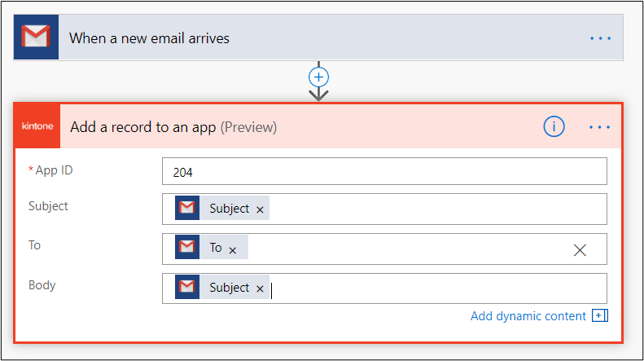Click the Gmail icon in the Body token
Image resolution: width=644 pixels, height=361 pixels.
(x=187, y=288)
